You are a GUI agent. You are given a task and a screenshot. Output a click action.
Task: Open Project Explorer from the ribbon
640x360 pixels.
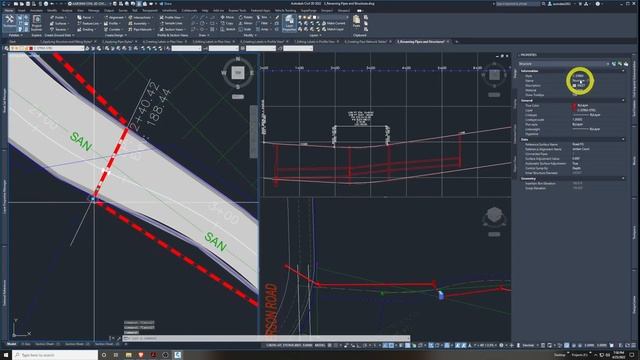(x=36, y=23)
